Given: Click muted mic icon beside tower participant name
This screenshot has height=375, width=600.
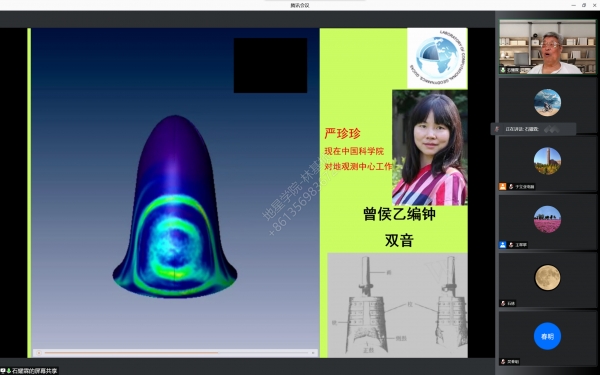Looking at the screenshot, I should tap(510, 187).
